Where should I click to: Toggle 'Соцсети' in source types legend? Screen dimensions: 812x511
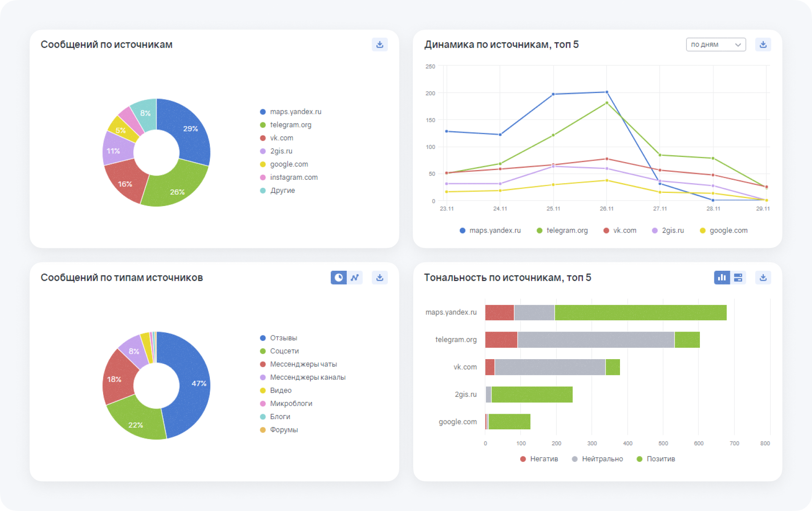coord(279,351)
